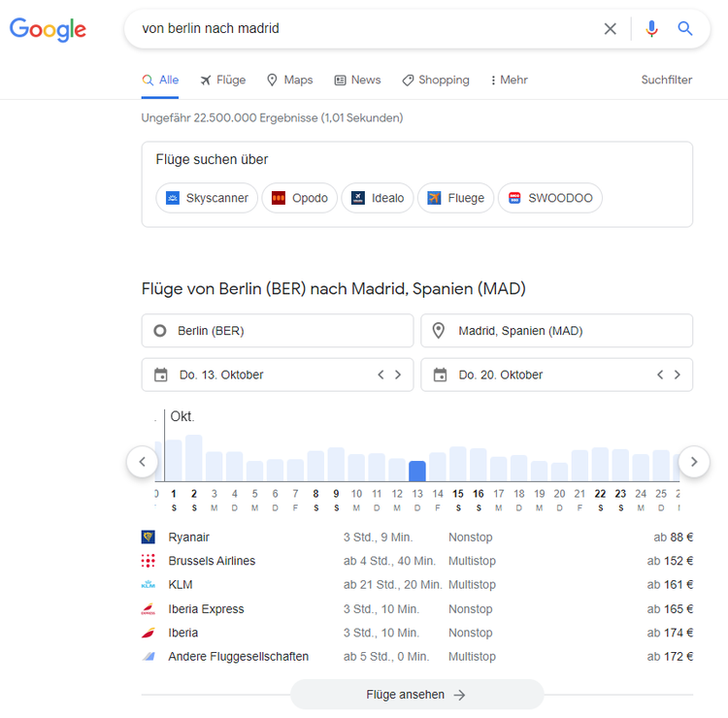This screenshot has width=728, height=718.
Task: Click the return date calendar icon
Action: (x=440, y=375)
